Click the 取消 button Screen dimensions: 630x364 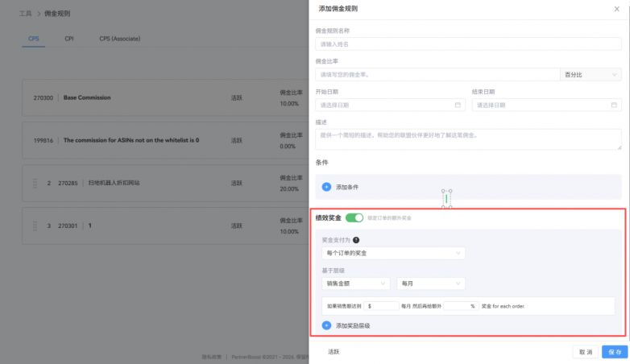click(585, 352)
